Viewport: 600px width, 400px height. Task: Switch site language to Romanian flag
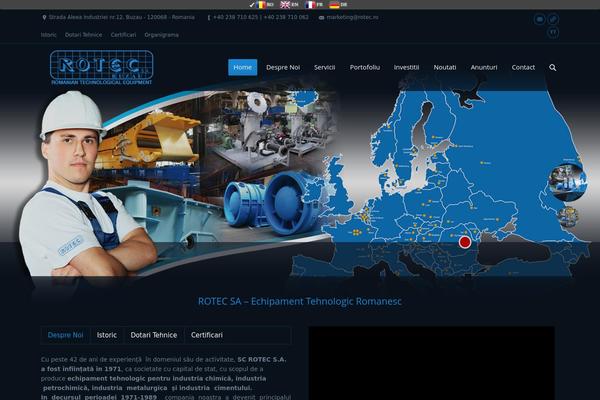pos(261,5)
